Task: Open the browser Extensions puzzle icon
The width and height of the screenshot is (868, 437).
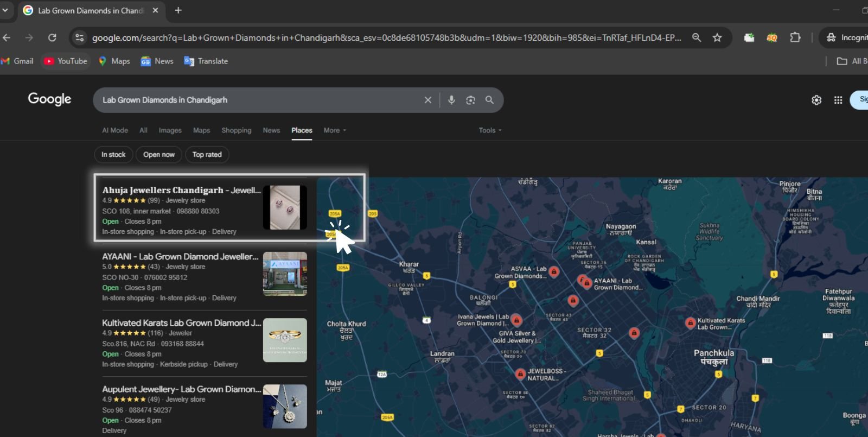Action: (x=795, y=37)
